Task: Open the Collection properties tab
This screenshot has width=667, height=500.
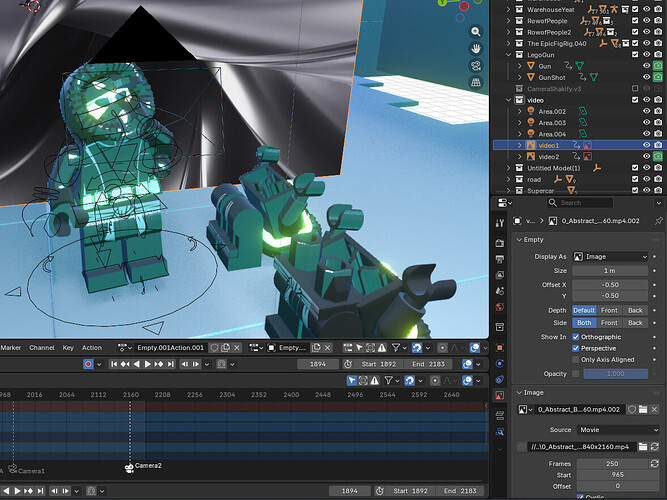Action: pyautogui.click(x=500, y=327)
